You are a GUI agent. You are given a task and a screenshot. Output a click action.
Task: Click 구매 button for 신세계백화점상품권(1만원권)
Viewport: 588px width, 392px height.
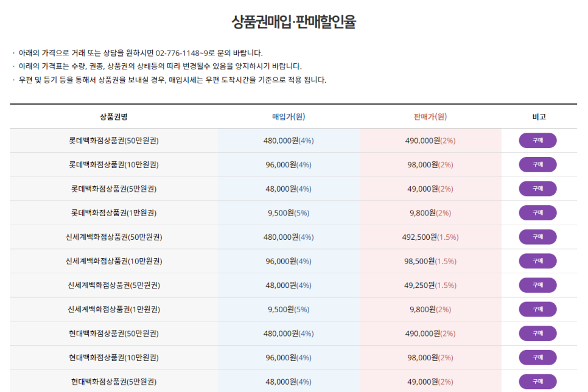click(x=537, y=309)
